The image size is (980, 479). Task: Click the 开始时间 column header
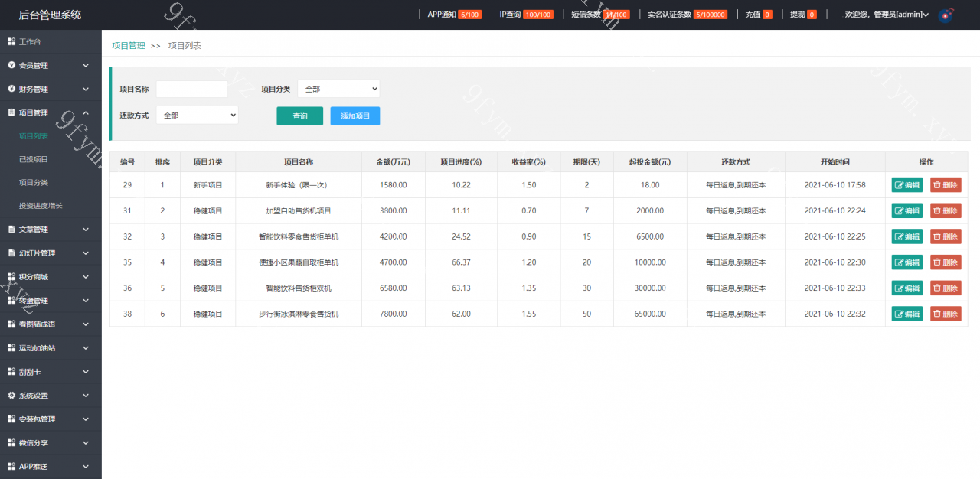pos(835,162)
